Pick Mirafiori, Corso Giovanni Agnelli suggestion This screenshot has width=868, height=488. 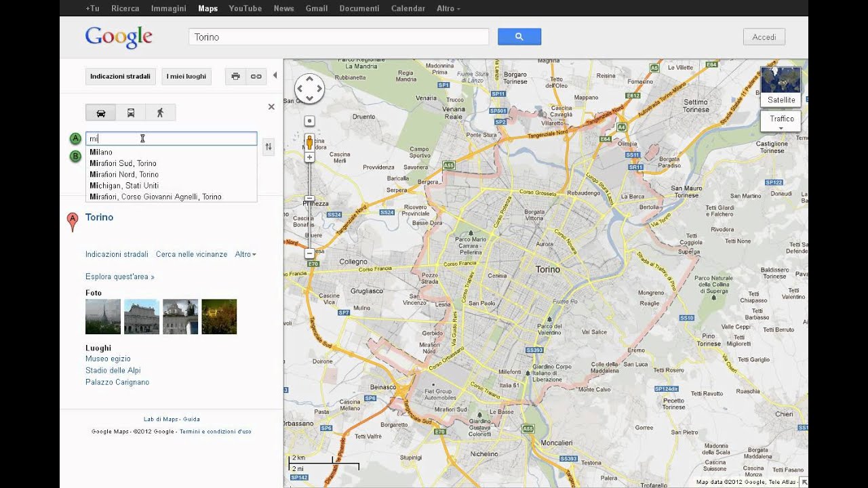point(171,197)
